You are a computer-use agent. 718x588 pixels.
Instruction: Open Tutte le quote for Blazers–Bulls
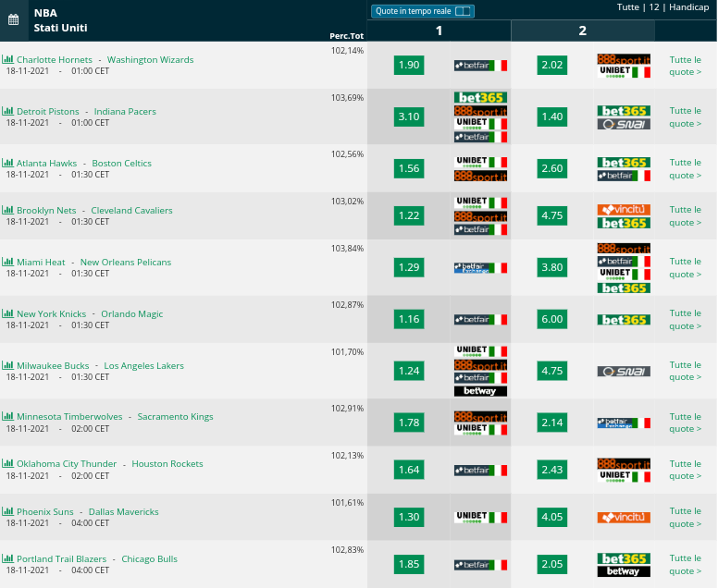(x=685, y=564)
